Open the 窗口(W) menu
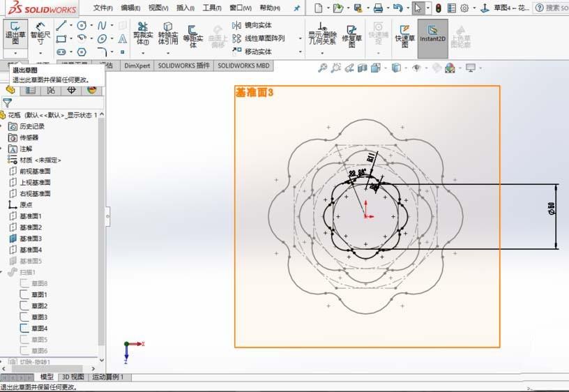The image size is (569, 392). coord(241,8)
